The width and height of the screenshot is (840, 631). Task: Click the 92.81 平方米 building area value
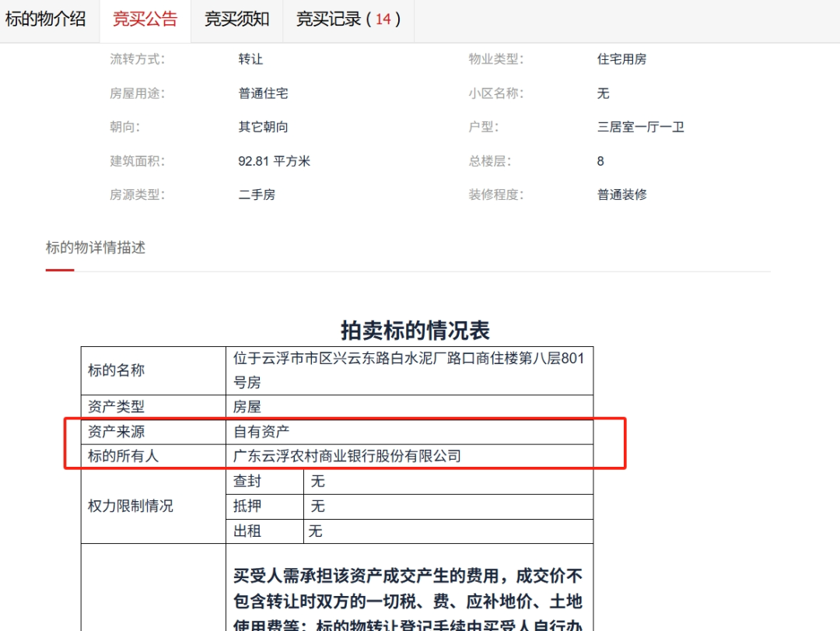274,161
